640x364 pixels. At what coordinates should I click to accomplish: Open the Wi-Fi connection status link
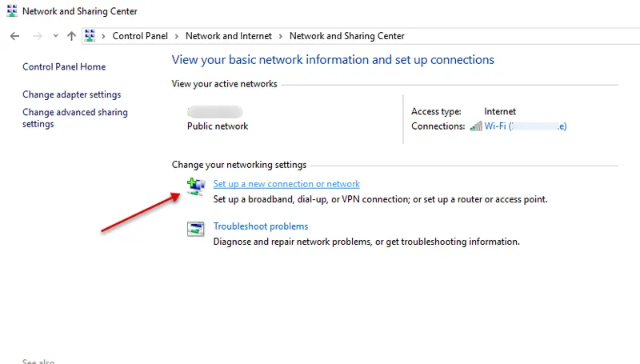(526, 126)
